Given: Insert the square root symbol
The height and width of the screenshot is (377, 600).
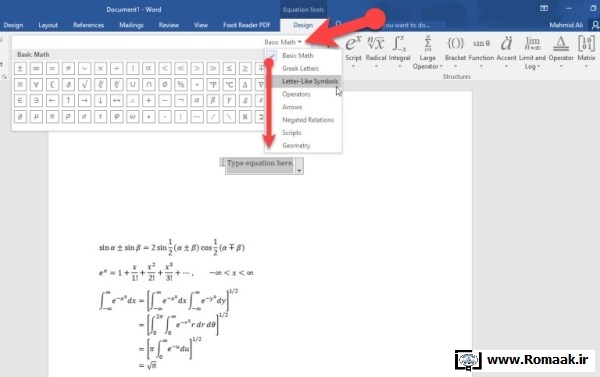Looking at the screenshot, I should click(x=84, y=85).
